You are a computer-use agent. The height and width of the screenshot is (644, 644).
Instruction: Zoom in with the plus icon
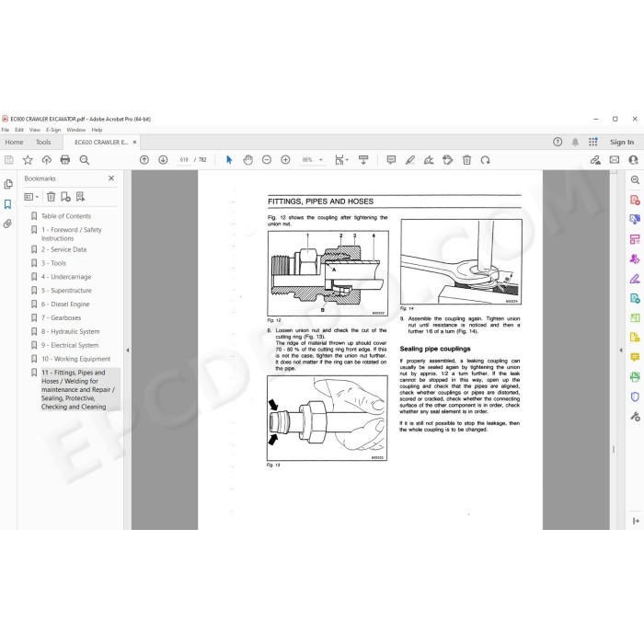point(285,160)
